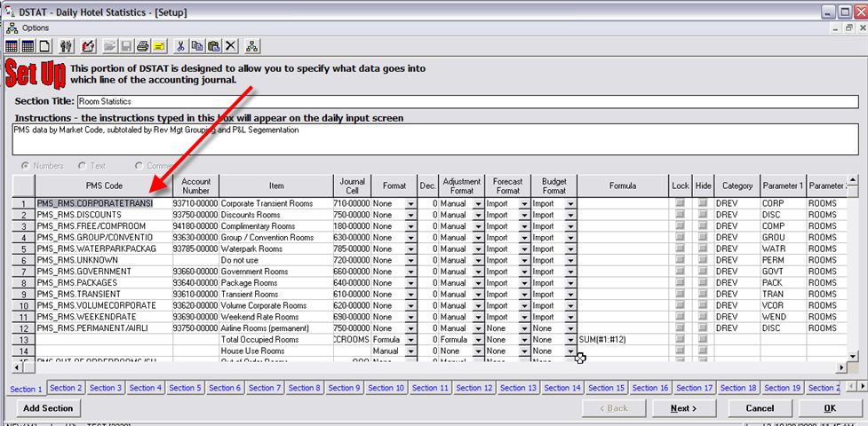Viewport: 868px width, 426px height.
Task: Switch to the Section 13 tab
Action: [518, 388]
